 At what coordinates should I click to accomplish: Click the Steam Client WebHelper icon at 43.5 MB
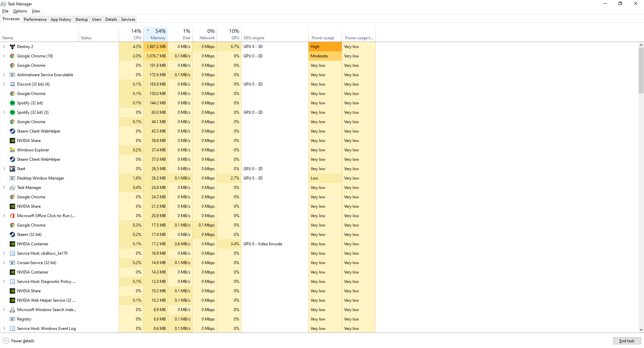12,131
